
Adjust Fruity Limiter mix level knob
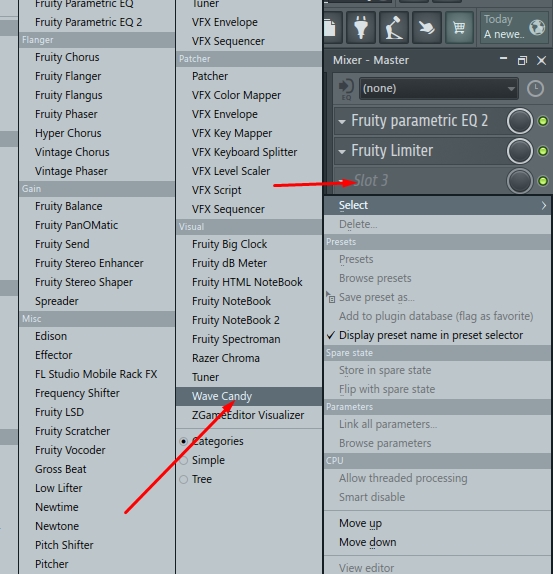pos(519,151)
